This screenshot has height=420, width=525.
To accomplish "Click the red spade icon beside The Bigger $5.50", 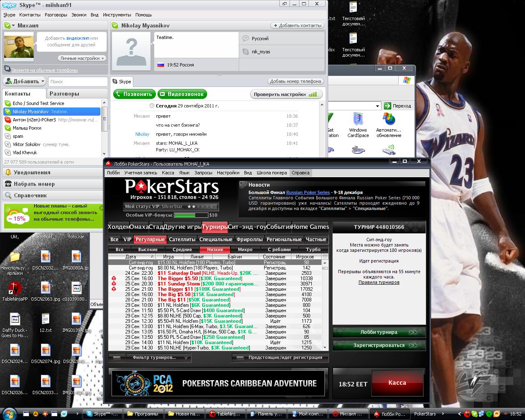I will [114, 278].
